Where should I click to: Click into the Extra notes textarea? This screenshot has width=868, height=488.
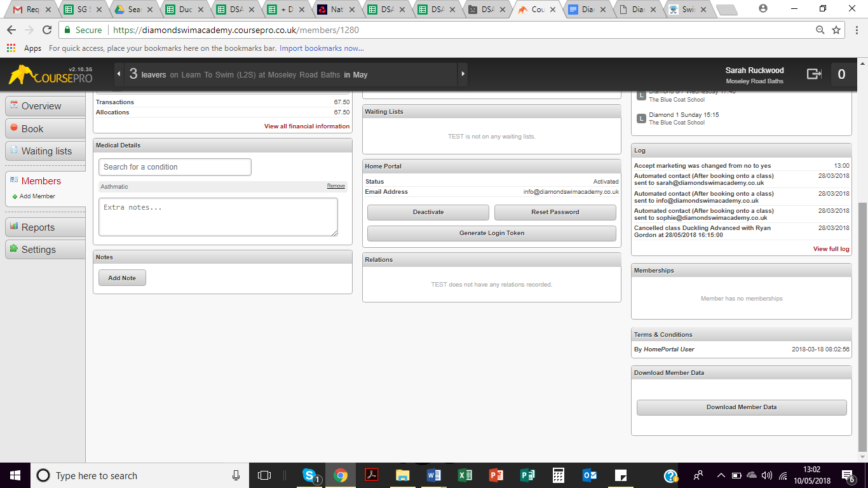pyautogui.click(x=218, y=217)
